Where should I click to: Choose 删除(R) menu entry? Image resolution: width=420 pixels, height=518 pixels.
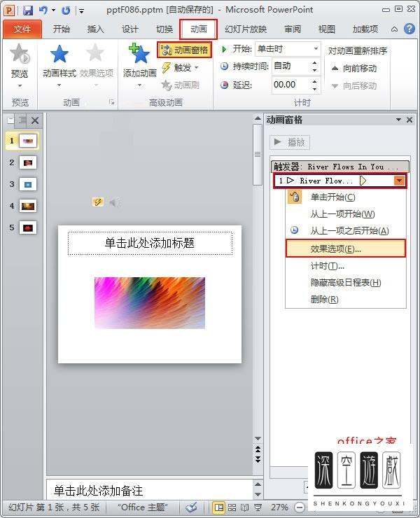coord(346,300)
